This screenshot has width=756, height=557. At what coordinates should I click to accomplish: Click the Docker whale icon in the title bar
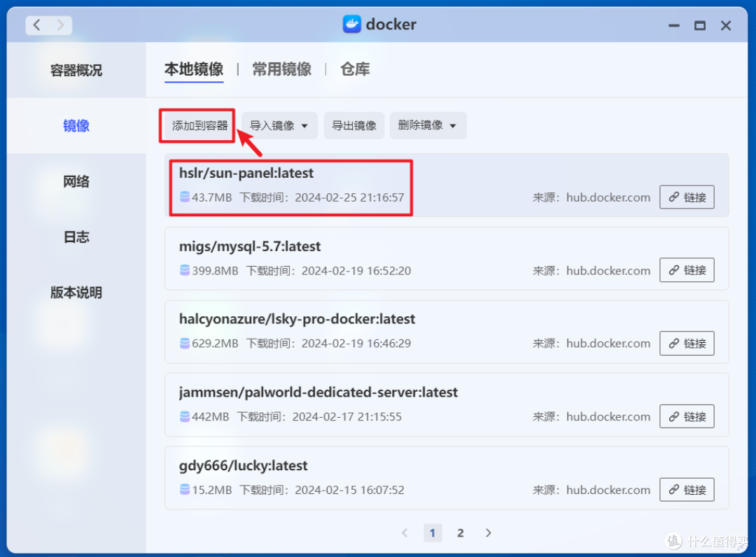click(x=350, y=24)
